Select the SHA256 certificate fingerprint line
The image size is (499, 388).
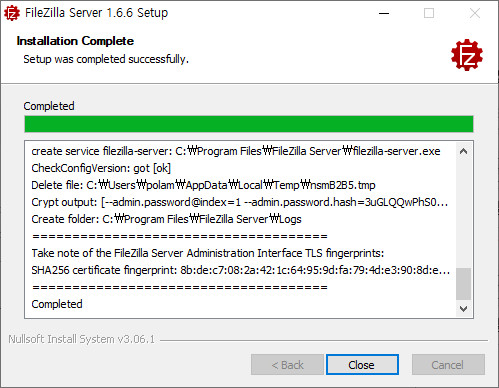(240, 270)
